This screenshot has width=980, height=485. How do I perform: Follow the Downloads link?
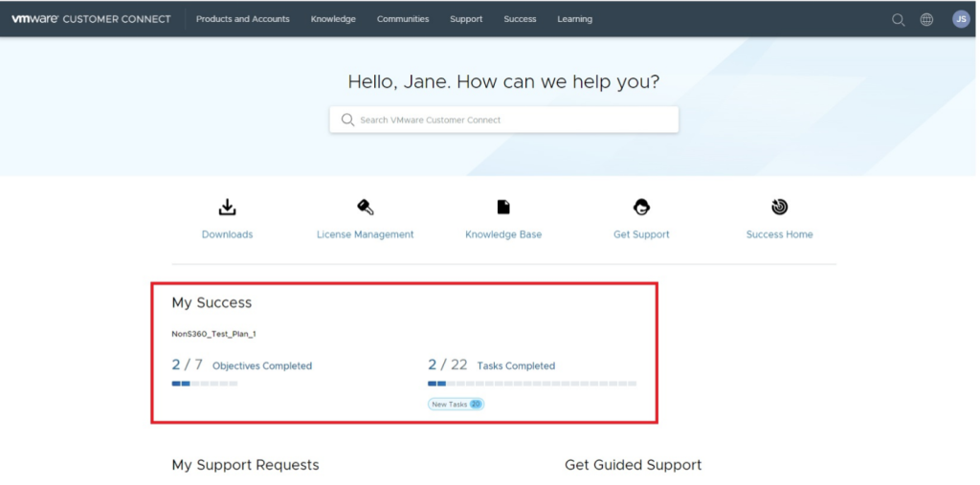click(228, 234)
